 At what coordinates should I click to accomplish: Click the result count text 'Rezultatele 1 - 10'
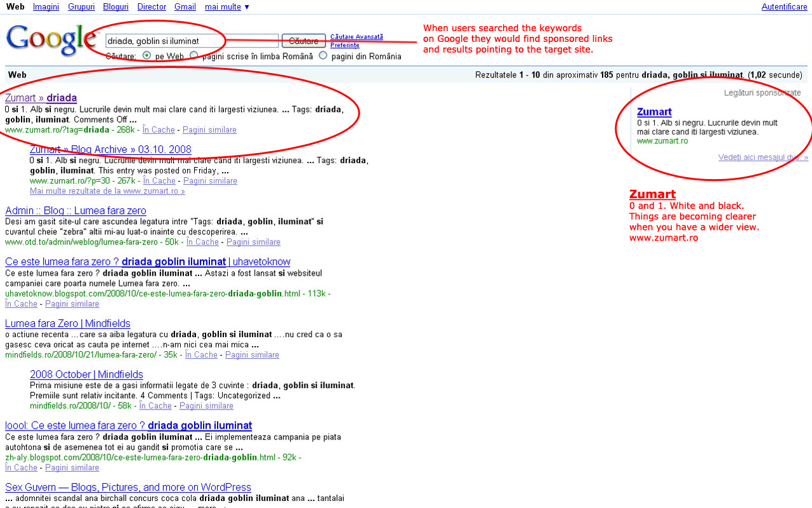508,75
